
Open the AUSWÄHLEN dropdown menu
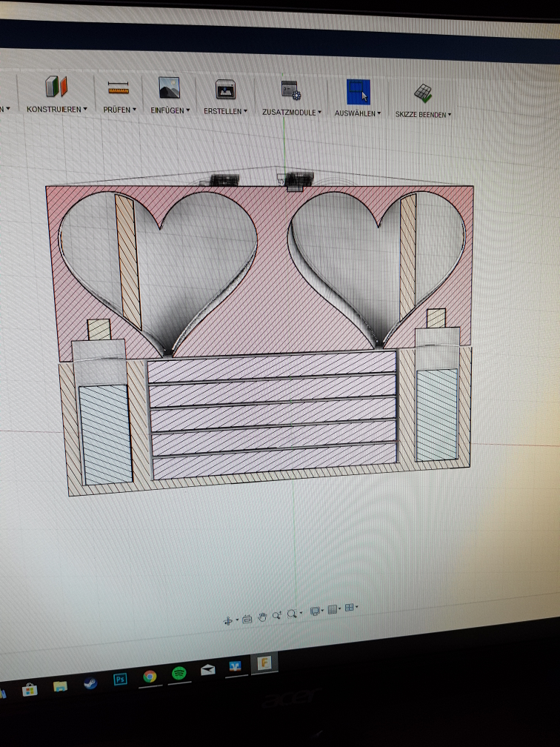[x=358, y=113]
